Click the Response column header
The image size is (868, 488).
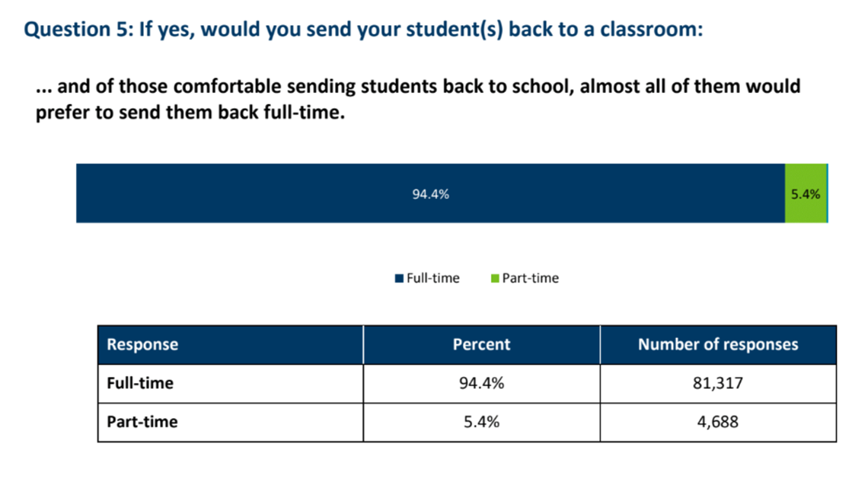pos(230,345)
